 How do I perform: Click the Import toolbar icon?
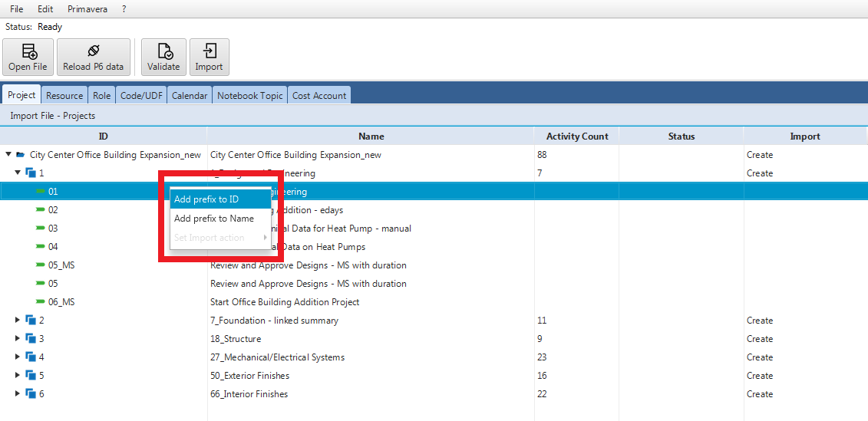coord(209,52)
